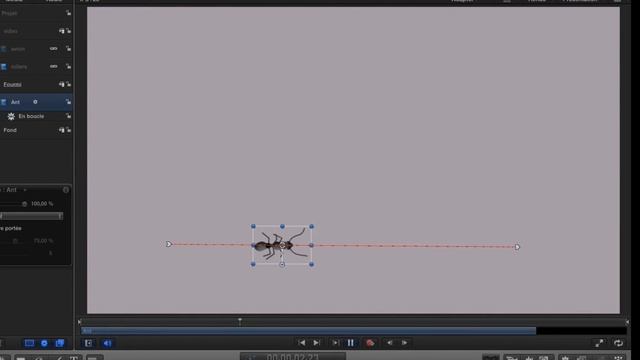The image size is (640, 360).
Task: Toggle 2D/3D icon on Fond group
Action: [61, 130]
